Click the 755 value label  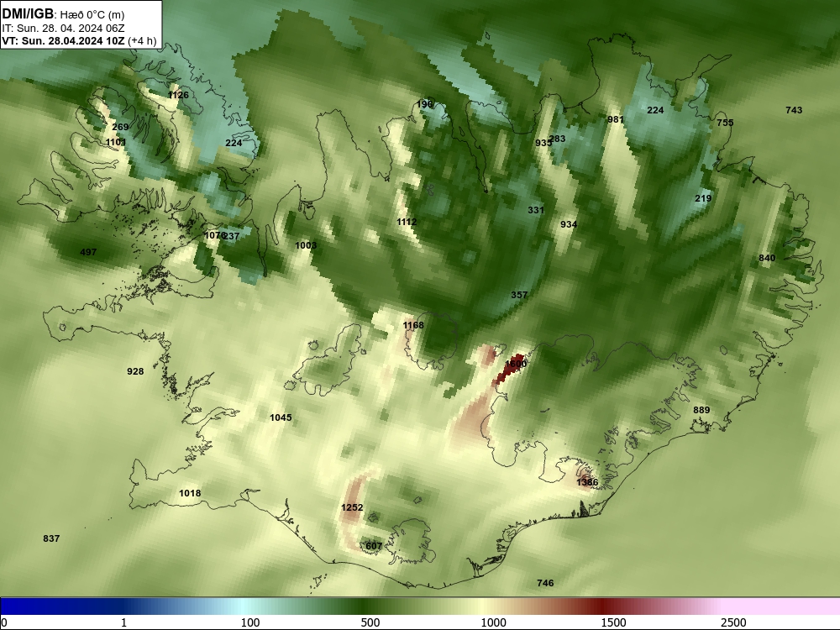[x=725, y=123]
